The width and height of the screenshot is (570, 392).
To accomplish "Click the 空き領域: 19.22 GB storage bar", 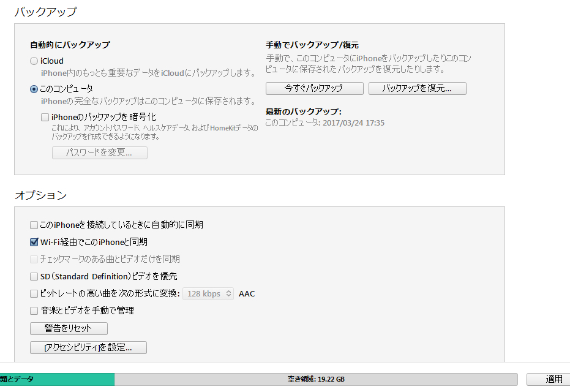I will 316,379.
